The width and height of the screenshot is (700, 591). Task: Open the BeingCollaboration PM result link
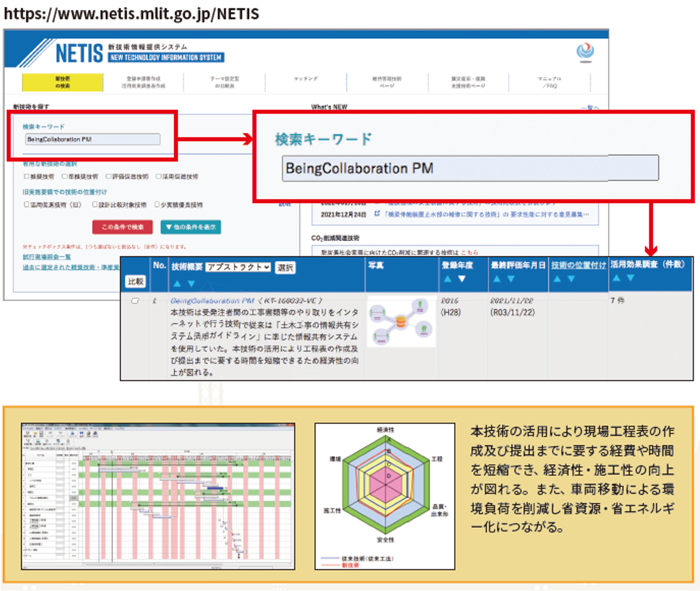[212, 300]
